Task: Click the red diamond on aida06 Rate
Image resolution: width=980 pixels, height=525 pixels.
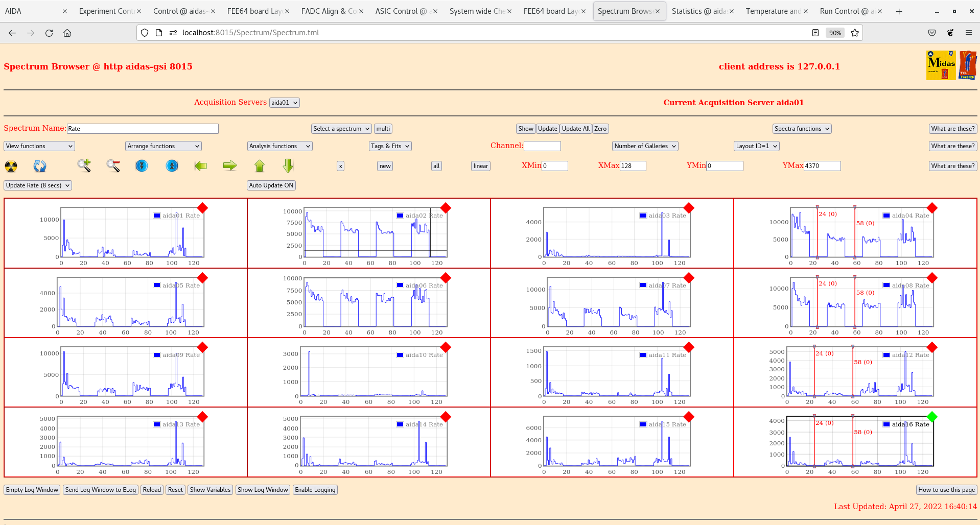Action: point(446,278)
